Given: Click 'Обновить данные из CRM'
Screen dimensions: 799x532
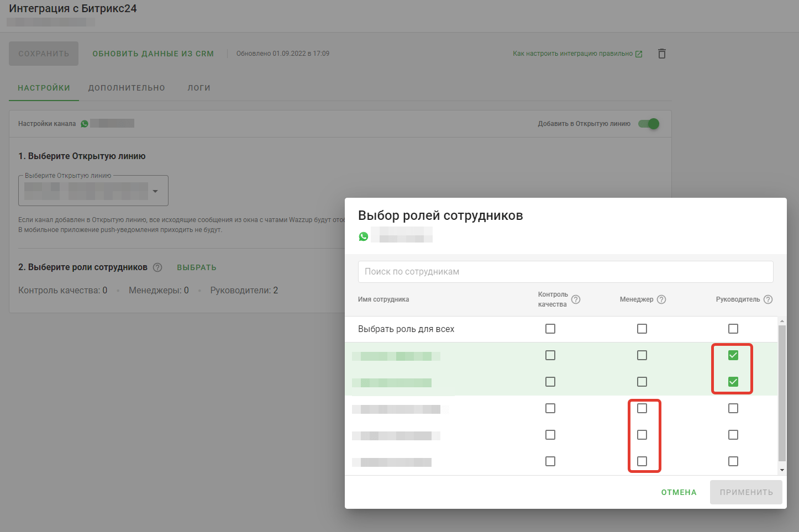Looking at the screenshot, I should point(153,54).
